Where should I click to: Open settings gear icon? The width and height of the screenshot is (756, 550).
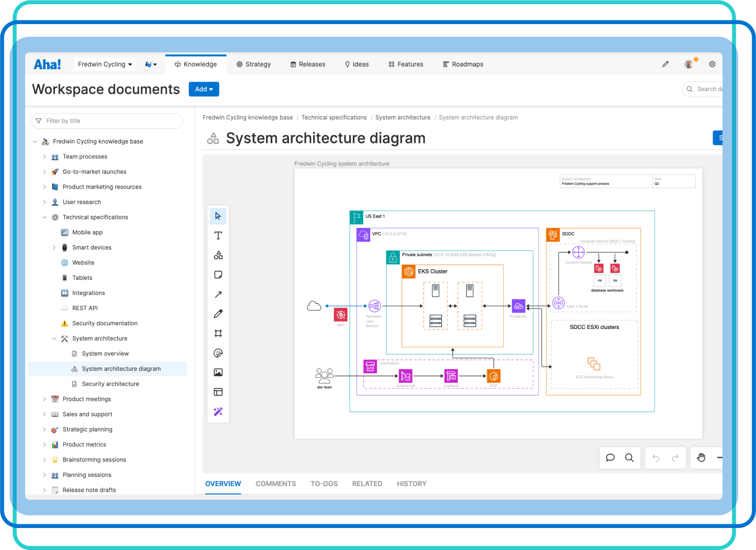[713, 64]
